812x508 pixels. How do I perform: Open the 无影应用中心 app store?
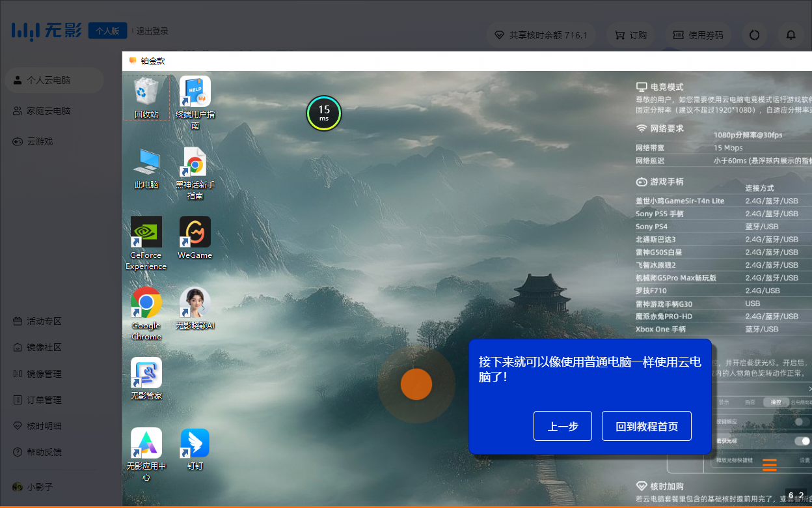(146, 443)
